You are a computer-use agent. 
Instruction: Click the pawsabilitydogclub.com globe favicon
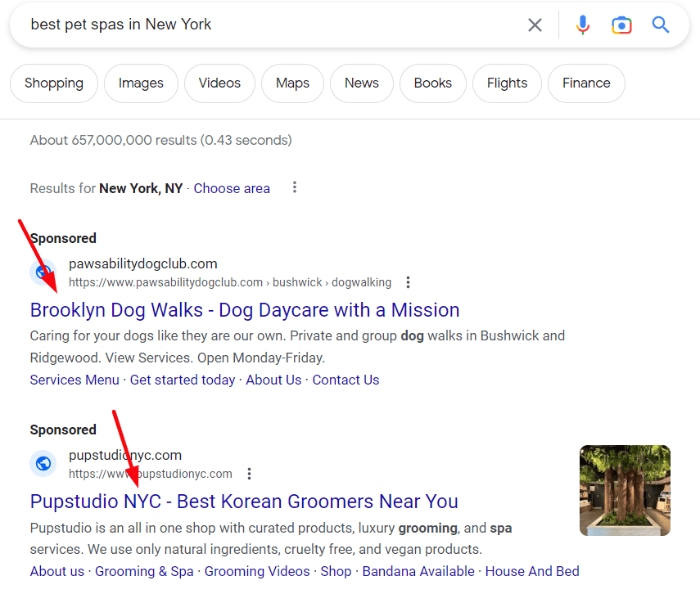point(43,272)
